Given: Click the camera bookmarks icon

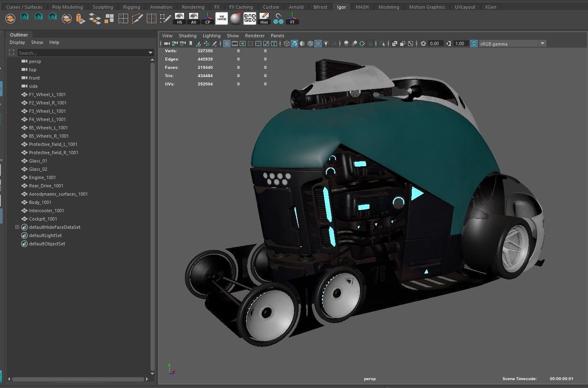Looking at the screenshot, I should [191, 44].
